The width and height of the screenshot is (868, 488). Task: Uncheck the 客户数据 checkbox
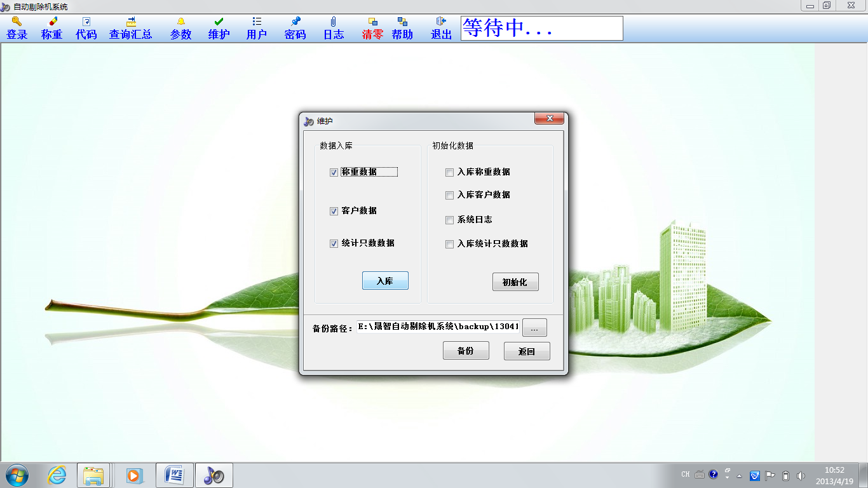point(334,211)
